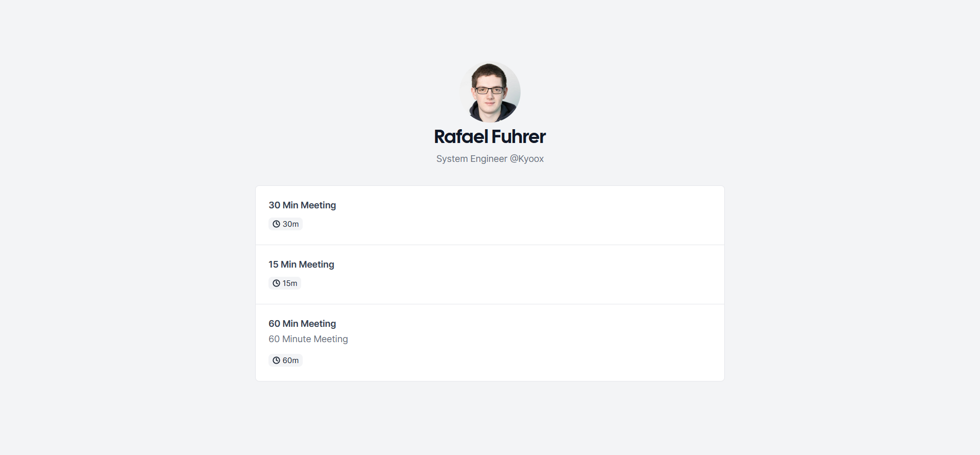Select the 30 Min Meeting card's empty right area

(x=561, y=215)
